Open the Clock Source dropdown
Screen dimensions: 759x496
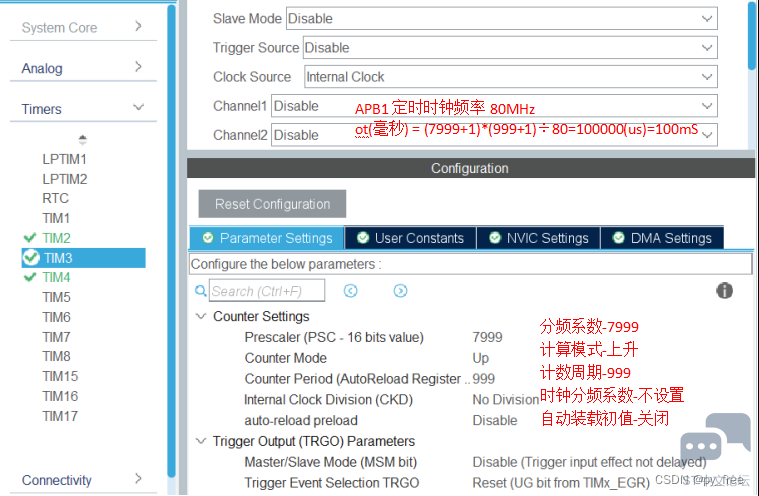(x=510, y=76)
